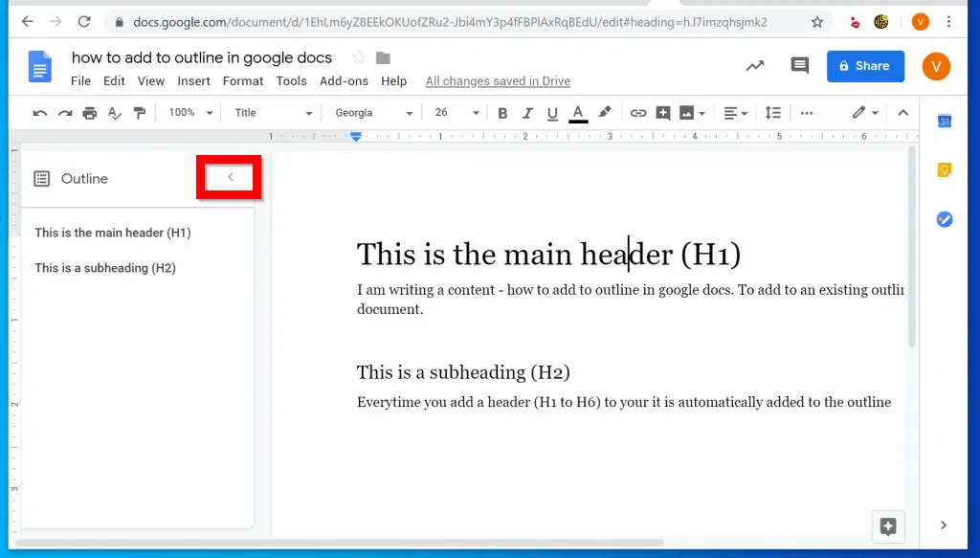Open the text color picker
The height and width of the screenshot is (558, 980).
(x=578, y=113)
